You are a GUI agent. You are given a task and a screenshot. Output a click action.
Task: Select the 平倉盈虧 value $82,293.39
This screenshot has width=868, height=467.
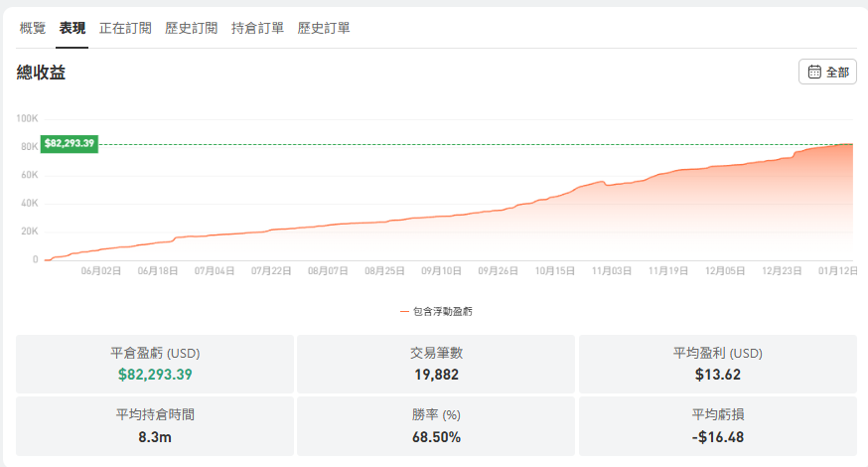[x=155, y=375]
